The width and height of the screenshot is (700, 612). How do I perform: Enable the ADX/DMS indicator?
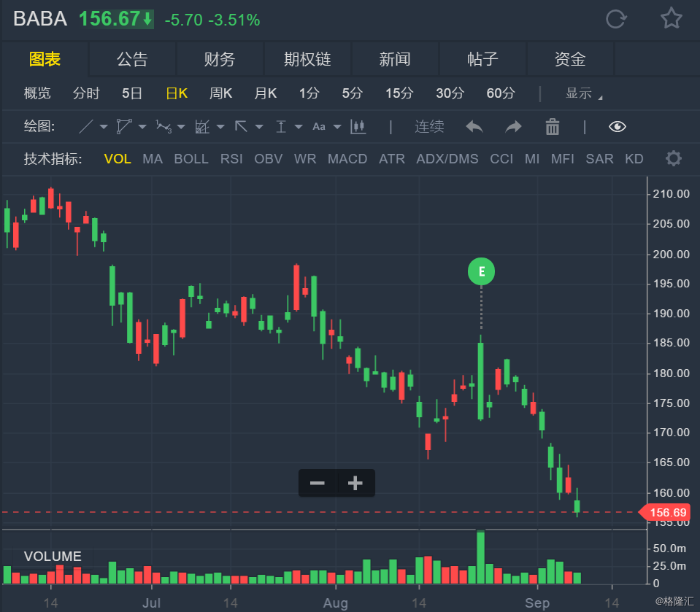click(447, 159)
